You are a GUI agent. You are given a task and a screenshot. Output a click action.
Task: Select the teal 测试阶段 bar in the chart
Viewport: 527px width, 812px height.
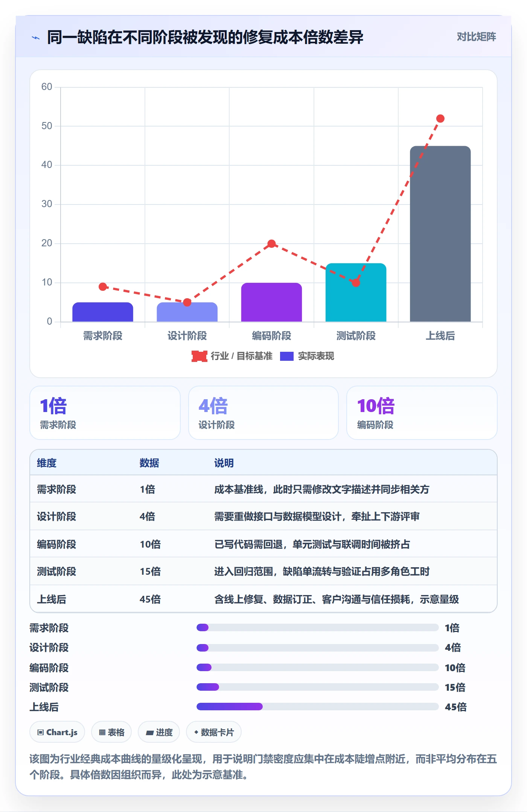tap(356, 292)
